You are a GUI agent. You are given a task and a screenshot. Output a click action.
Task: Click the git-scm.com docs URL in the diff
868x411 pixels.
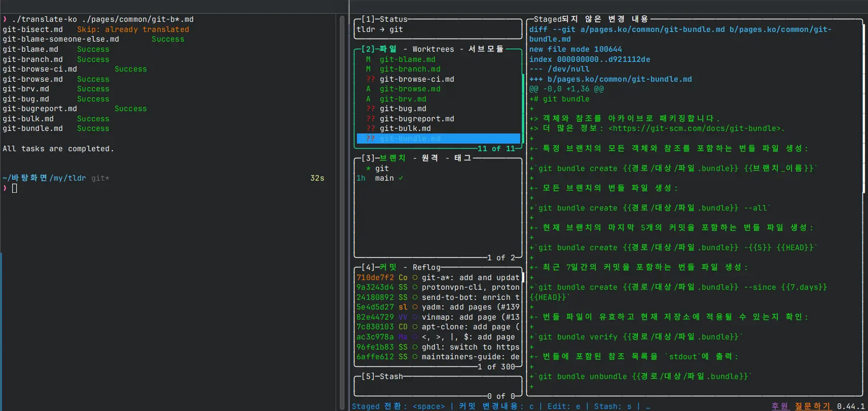point(694,128)
